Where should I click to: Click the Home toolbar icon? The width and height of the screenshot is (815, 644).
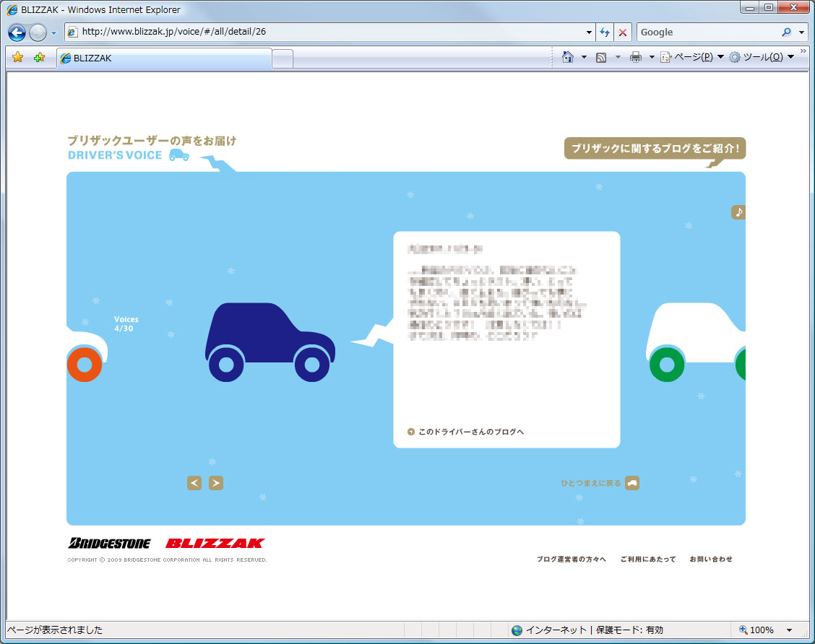[568, 57]
